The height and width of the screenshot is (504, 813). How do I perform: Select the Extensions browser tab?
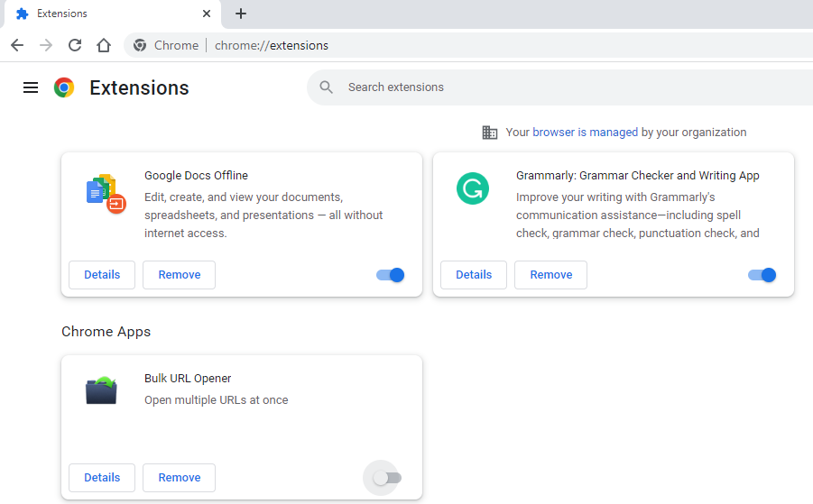pos(113,14)
